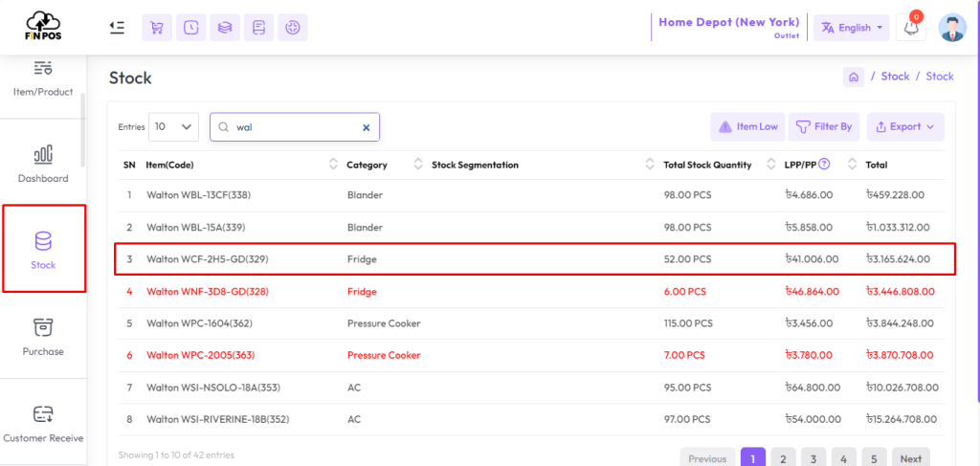Screen dimensions: 980x466
Task: Click the circular target icon in toolbar
Action: (293, 28)
